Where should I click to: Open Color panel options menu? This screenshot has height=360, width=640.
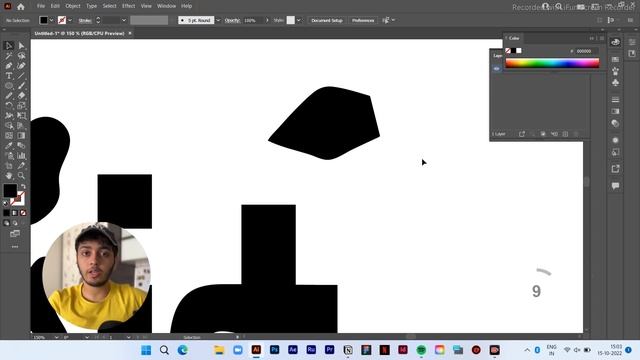tap(602, 38)
